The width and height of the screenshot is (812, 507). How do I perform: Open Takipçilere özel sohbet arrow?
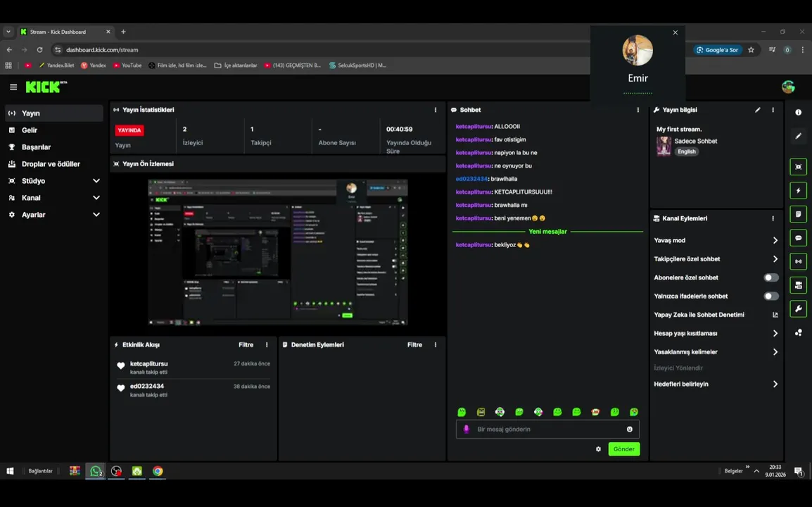pyautogui.click(x=775, y=259)
